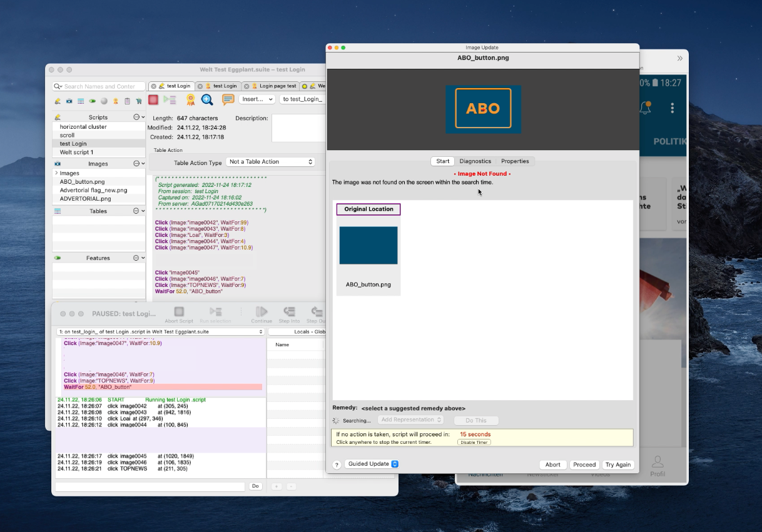Image resolution: width=762 pixels, height=532 pixels.
Task: Switch to the Diagnostics tab
Action: tap(475, 161)
